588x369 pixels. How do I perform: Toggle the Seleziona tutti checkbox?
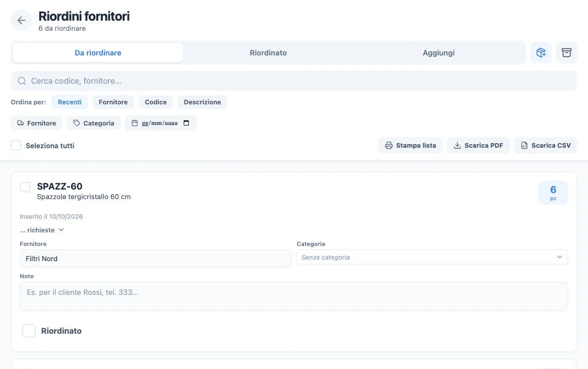click(16, 146)
